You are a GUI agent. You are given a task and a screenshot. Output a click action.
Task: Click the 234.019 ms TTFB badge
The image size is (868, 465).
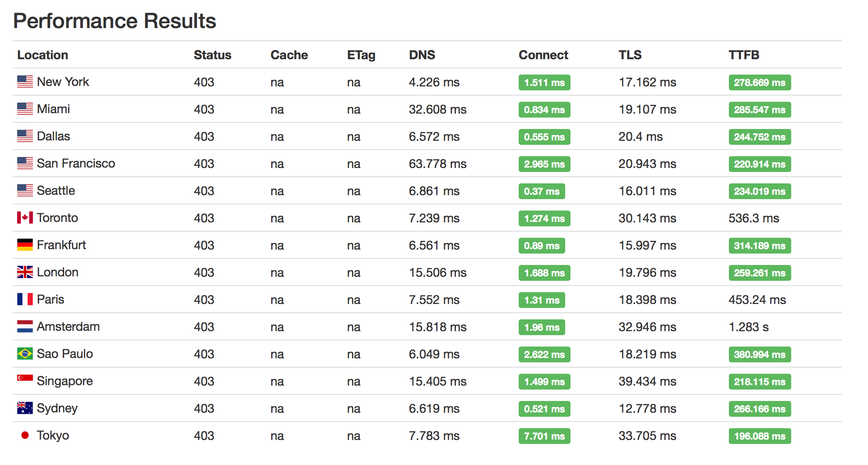click(x=760, y=191)
